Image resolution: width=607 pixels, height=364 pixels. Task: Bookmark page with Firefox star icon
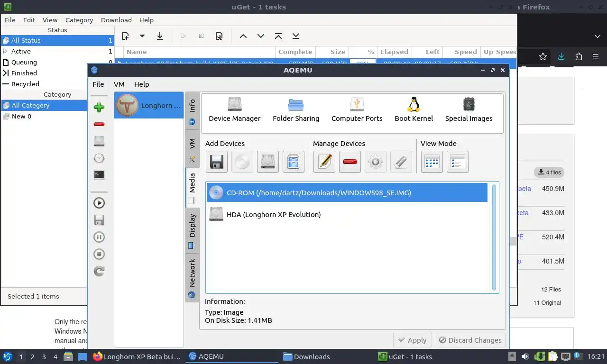coord(543,56)
